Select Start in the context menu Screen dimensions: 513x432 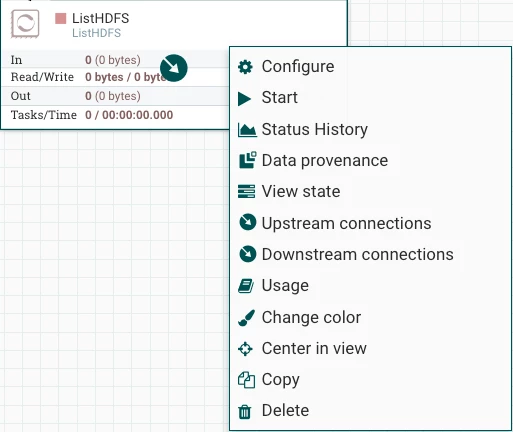coord(371,98)
